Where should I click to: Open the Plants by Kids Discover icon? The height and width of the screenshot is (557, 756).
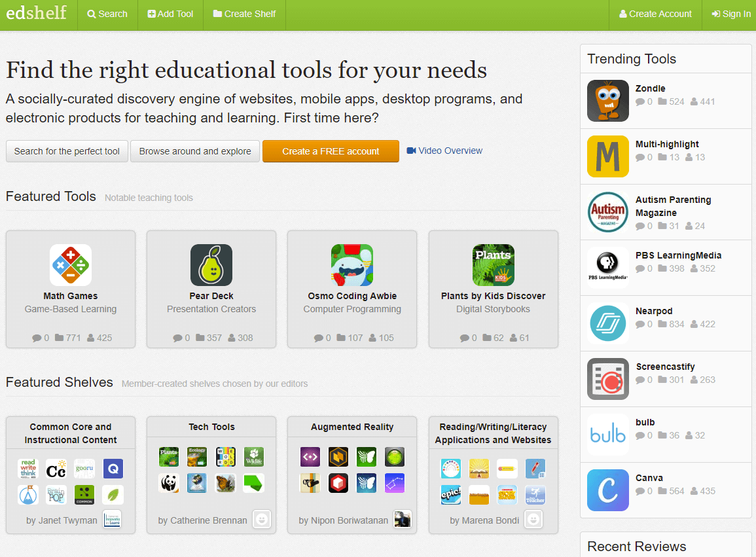click(x=494, y=265)
